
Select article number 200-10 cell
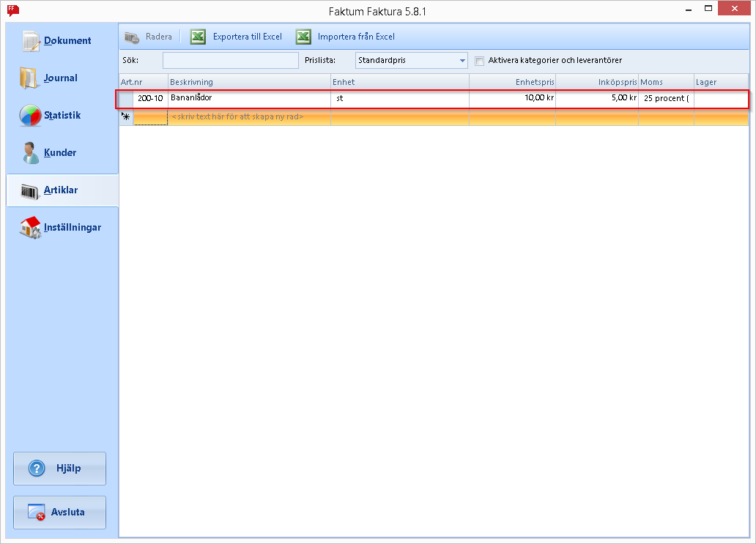click(x=150, y=98)
